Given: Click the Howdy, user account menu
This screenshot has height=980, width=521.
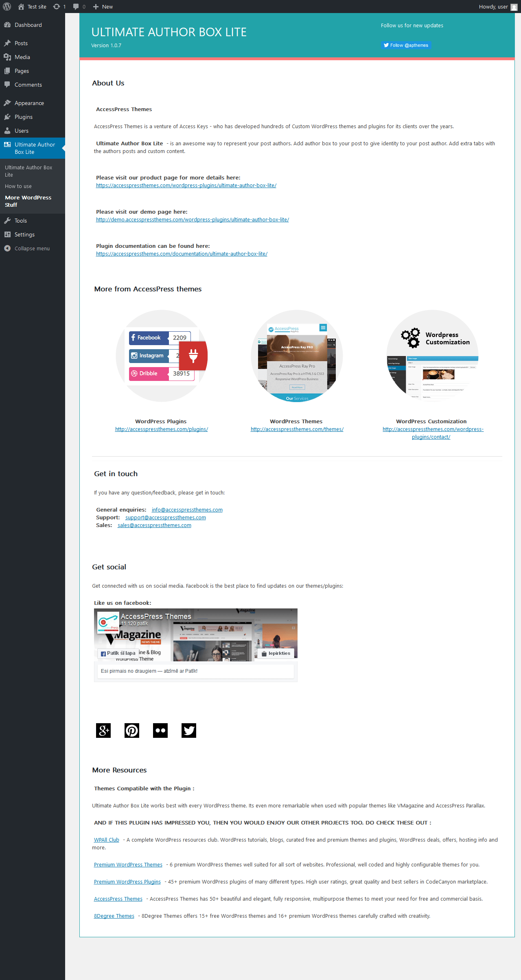Looking at the screenshot, I should tap(498, 7).
